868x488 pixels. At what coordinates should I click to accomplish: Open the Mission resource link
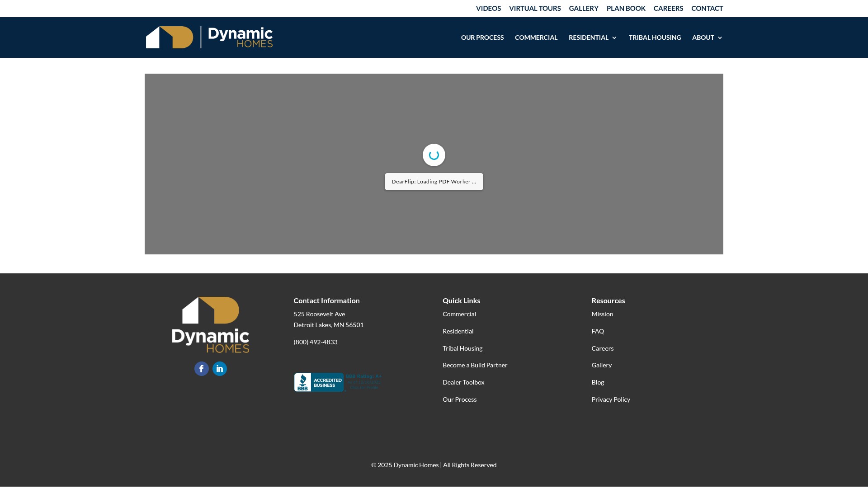pos(603,314)
